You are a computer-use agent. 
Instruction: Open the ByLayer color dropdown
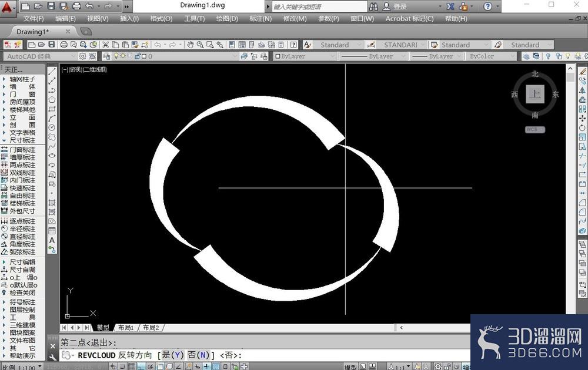point(305,56)
